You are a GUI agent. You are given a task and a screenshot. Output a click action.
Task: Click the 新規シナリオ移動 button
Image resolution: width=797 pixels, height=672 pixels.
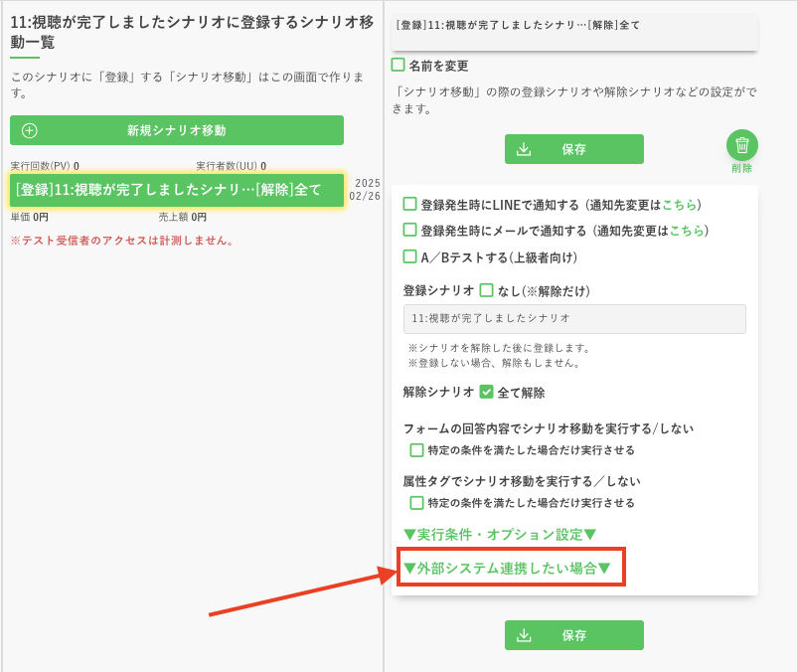(x=177, y=130)
